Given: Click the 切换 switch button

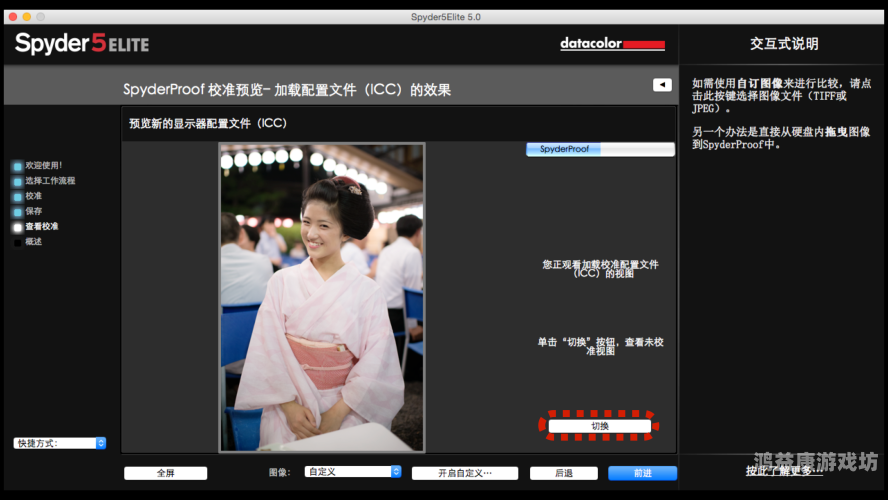Looking at the screenshot, I should click(599, 426).
